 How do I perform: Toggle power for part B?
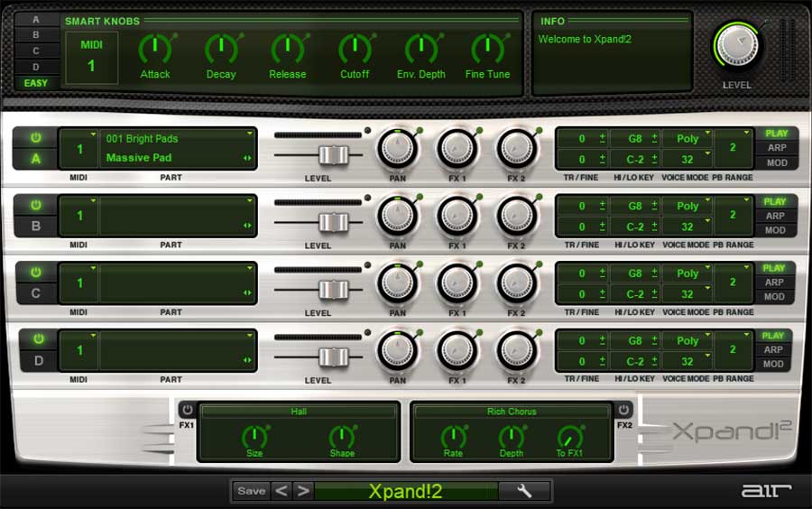coord(35,205)
